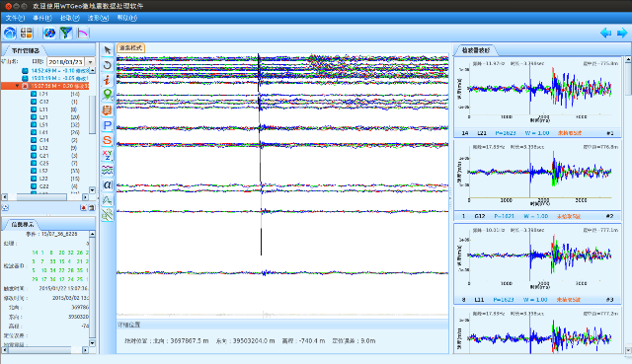Select the 14:52:49 event in the list
632x364 pixels.
coord(56,70)
